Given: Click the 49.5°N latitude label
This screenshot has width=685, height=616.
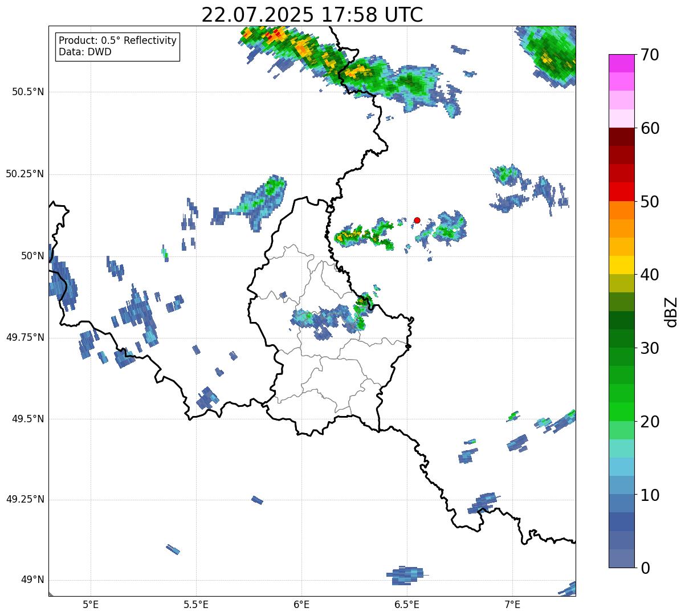Looking at the screenshot, I should [28, 419].
